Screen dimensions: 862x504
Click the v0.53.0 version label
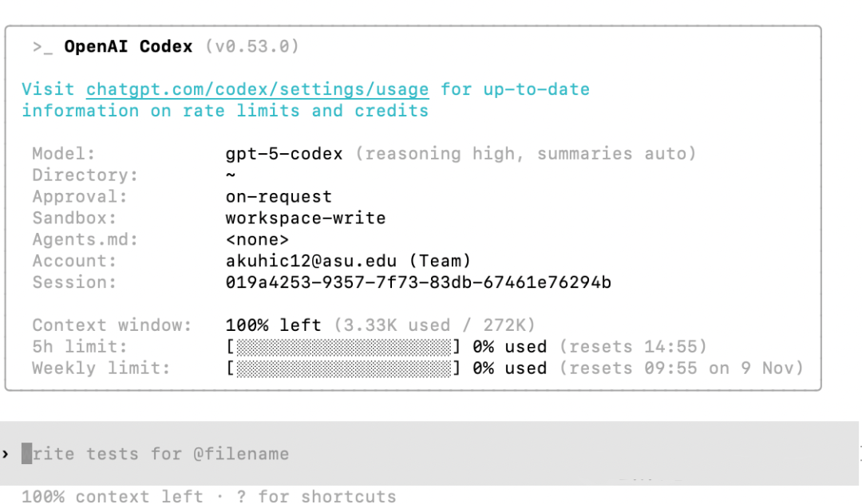point(252,47)
